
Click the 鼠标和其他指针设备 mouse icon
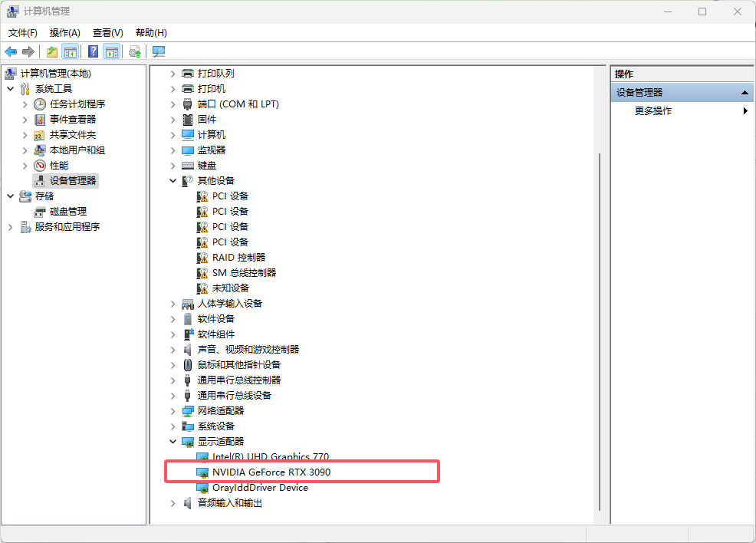(x=188, y=365)
